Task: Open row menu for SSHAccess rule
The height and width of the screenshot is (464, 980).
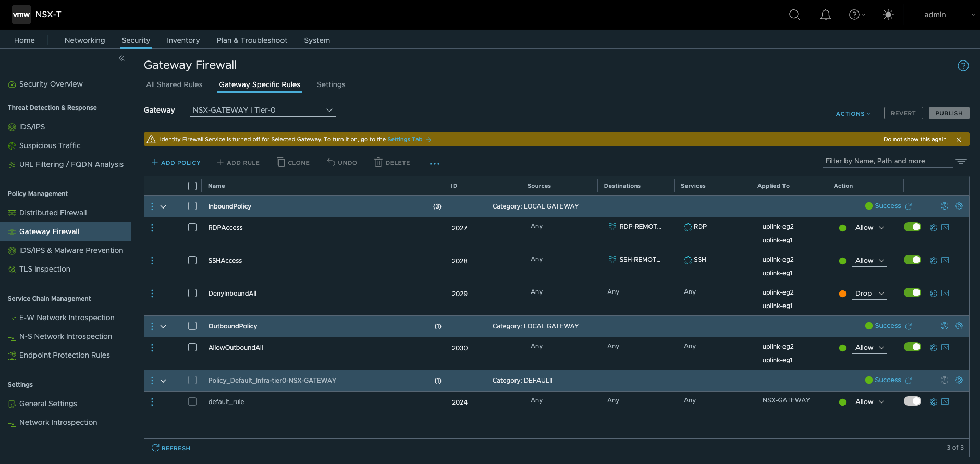Action: point(152,261)
